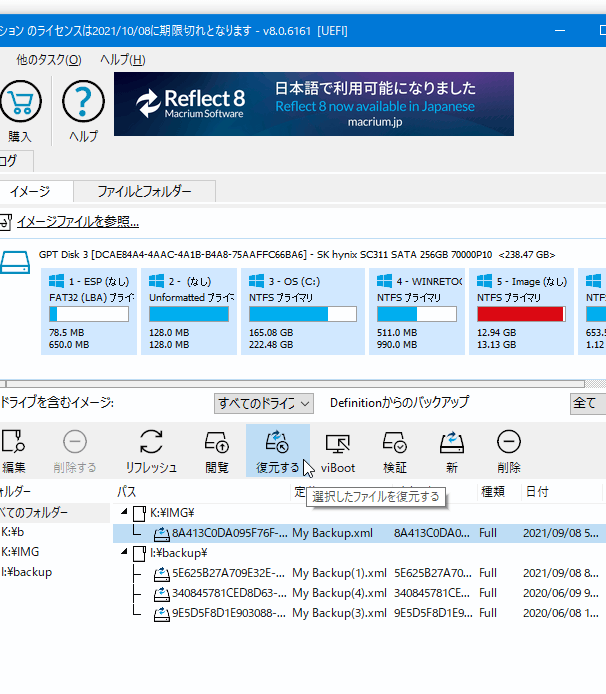Click the 'Definitionからのバックアップ' label
606x694 pixels.
click(x=399, y=402)
